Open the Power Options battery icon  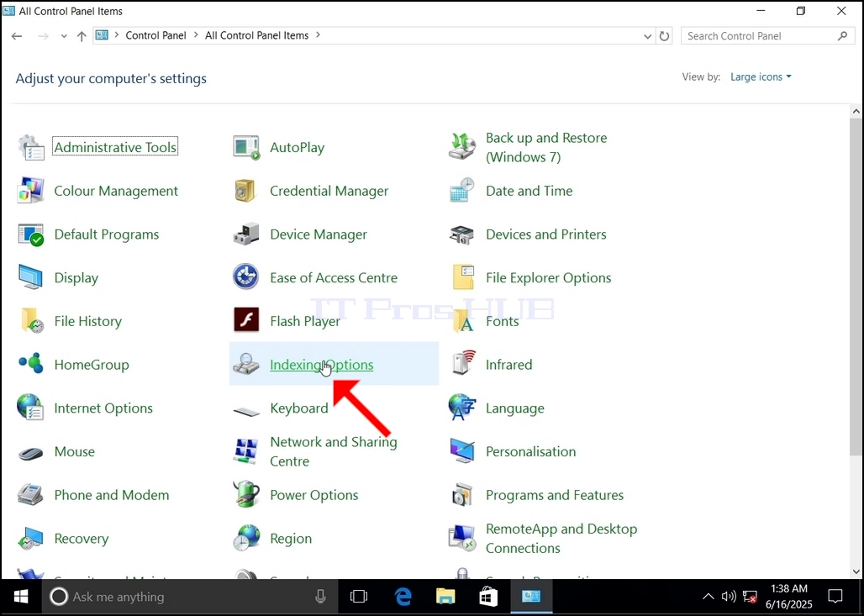click(246, 495)
